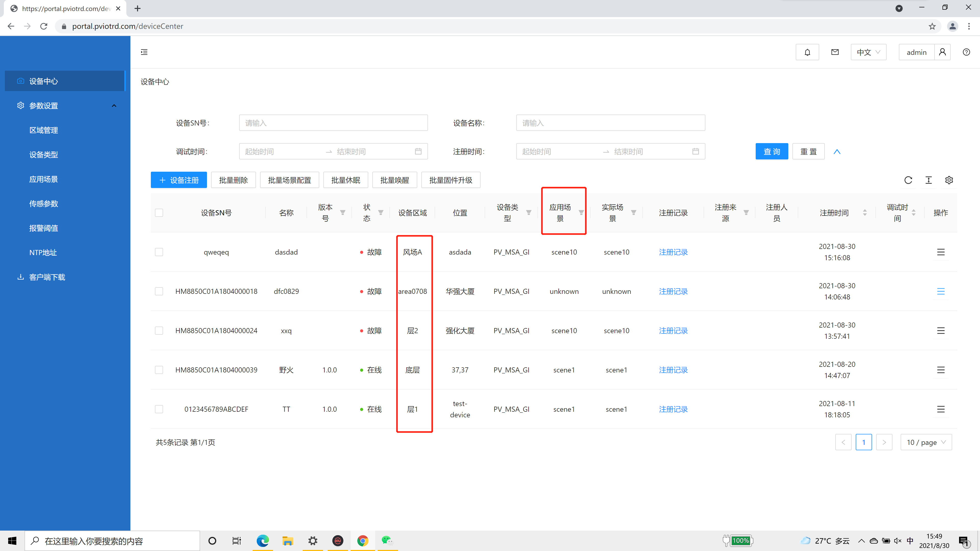Image resolution: width=980 pixels, height=551 pixels.
Task: Select the table header select-all checkbox
Action: click(159, 212)
